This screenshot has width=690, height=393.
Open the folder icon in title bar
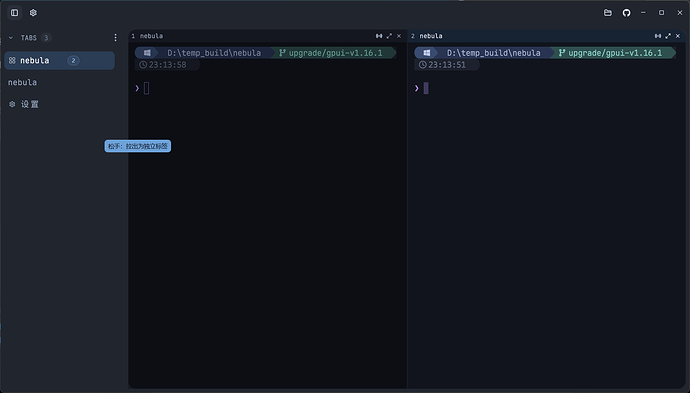[x=608, y=13]
